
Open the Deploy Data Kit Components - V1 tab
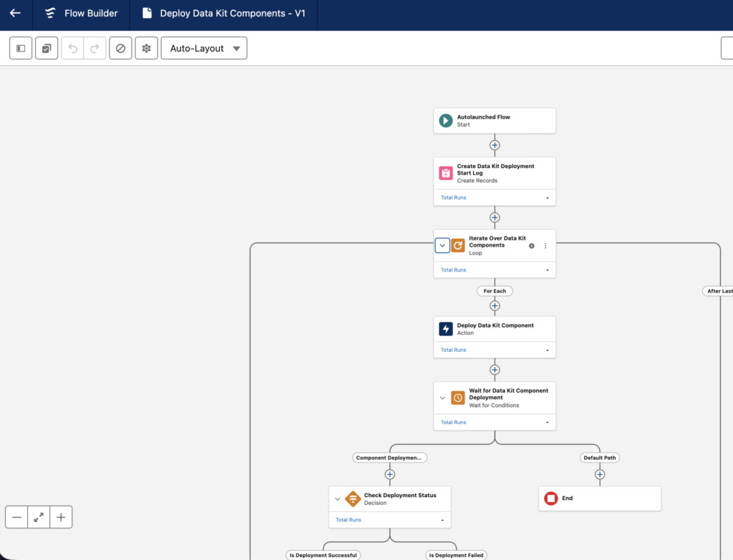222,14
